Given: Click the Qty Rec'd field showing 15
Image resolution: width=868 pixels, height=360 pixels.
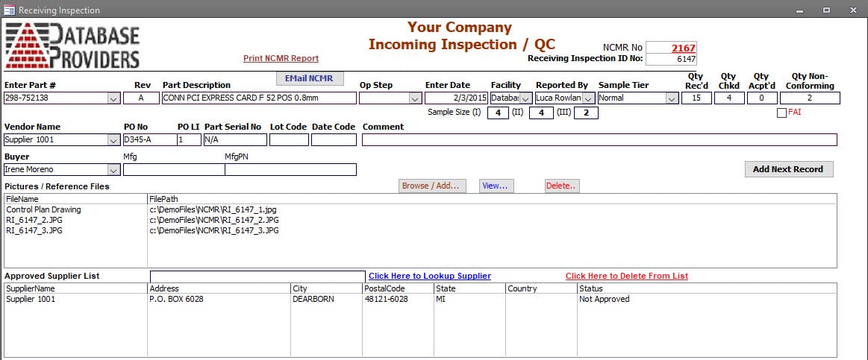Looking at the screenshot, I should click(696, 98).
